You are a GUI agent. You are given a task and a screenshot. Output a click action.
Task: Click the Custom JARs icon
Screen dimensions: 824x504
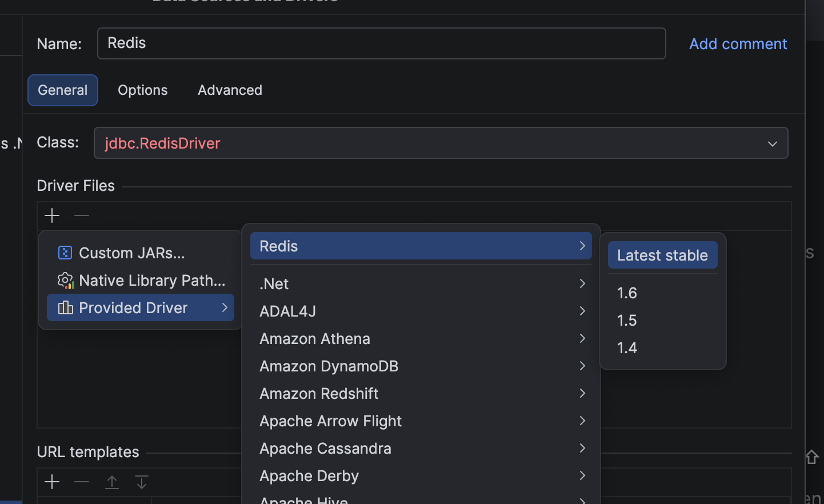point(65,253)
